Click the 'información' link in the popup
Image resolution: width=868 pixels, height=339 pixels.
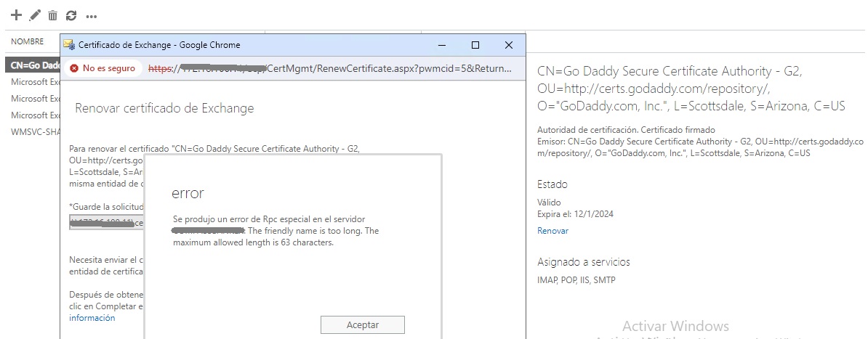click(x=92, y=317)
